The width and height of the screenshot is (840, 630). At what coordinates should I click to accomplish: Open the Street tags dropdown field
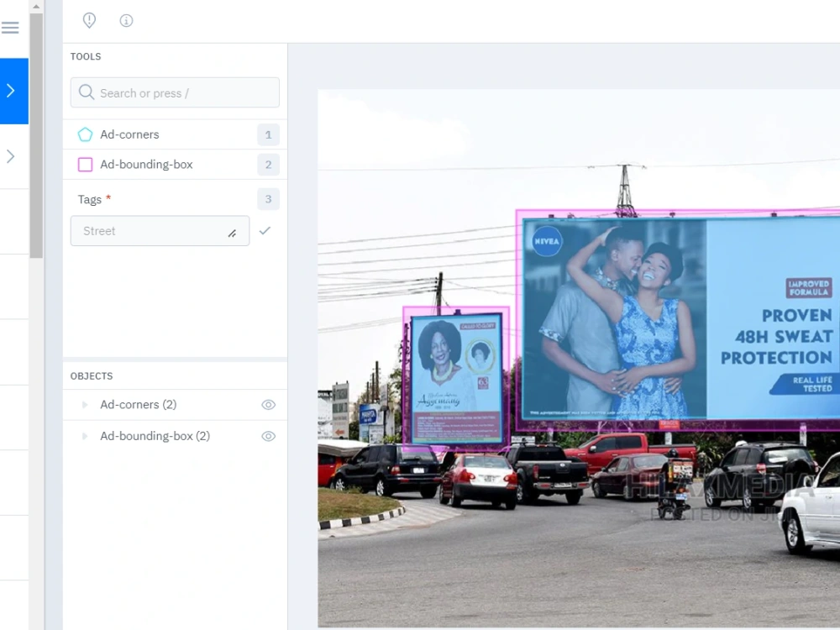click(x=160, y=230)
